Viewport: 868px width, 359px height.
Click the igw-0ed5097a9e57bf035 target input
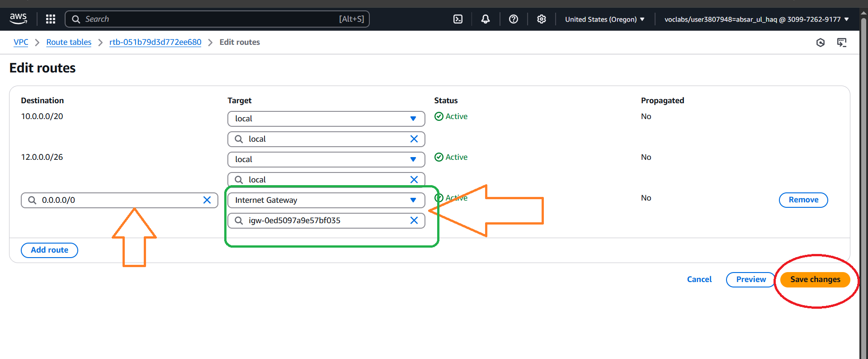(x=326, y=220)
